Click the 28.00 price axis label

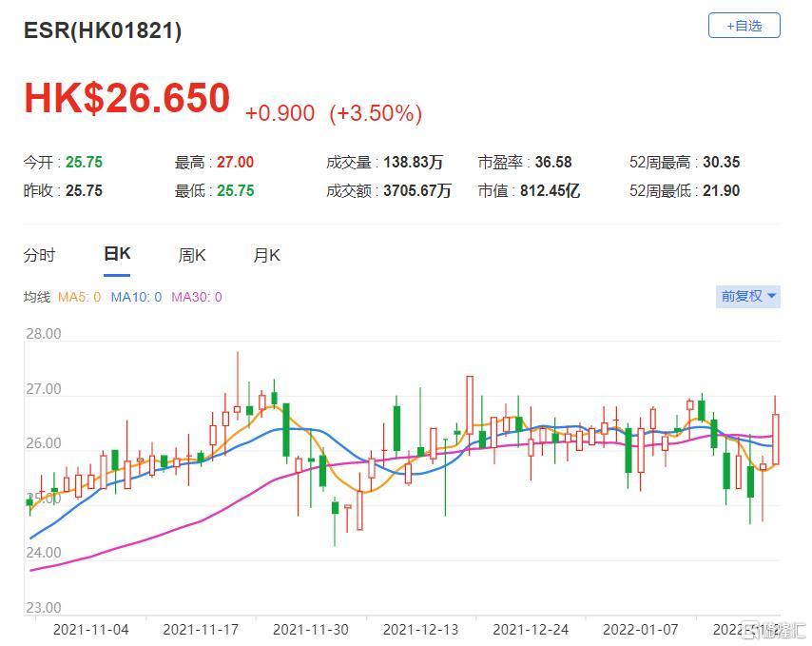[x=42, y=334]
